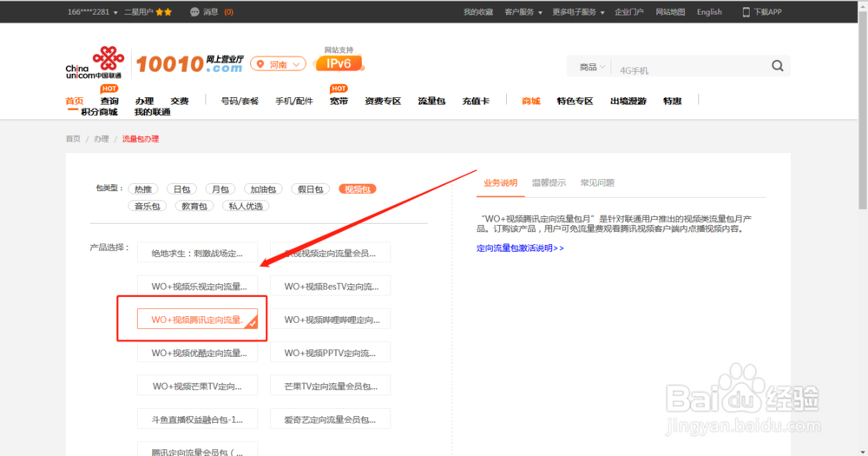
Task: Open the 号码/套餐 navigation item
Action: click(x=240, y=101)
